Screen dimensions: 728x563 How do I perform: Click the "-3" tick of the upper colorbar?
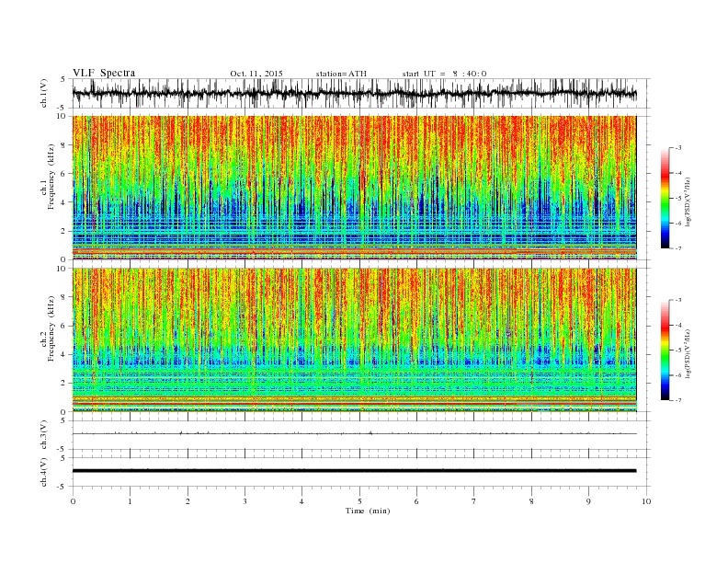click(678, 148)
